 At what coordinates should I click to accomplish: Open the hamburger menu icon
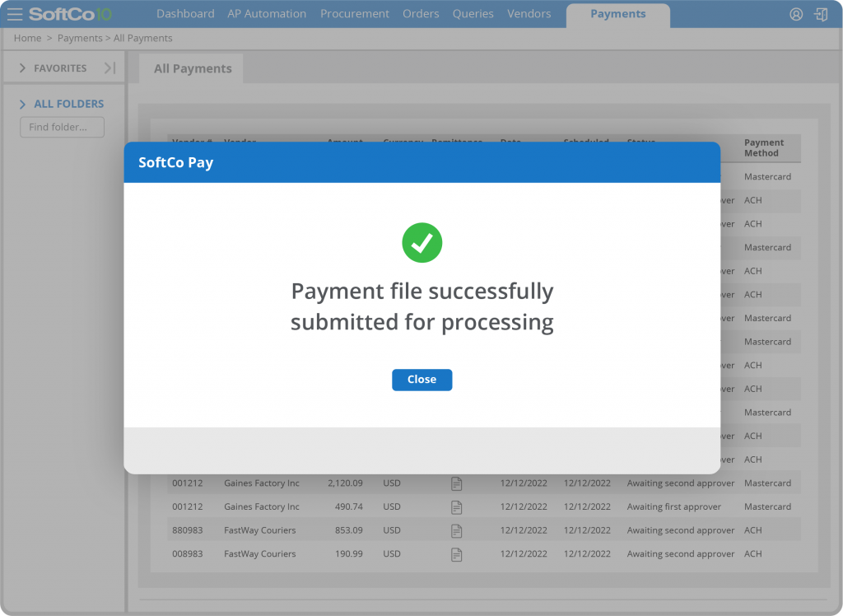tap(15, 14)
